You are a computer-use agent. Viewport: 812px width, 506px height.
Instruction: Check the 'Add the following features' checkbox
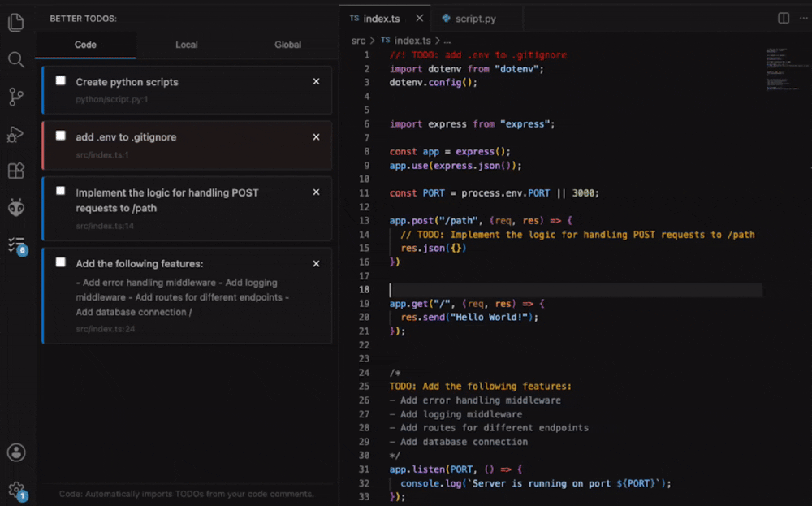[61, 262]
